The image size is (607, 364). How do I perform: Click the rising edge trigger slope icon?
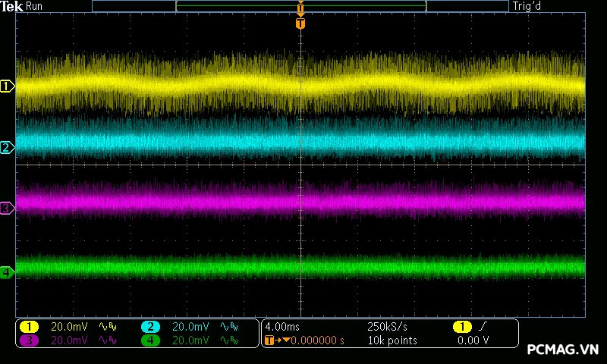point(484,327)
